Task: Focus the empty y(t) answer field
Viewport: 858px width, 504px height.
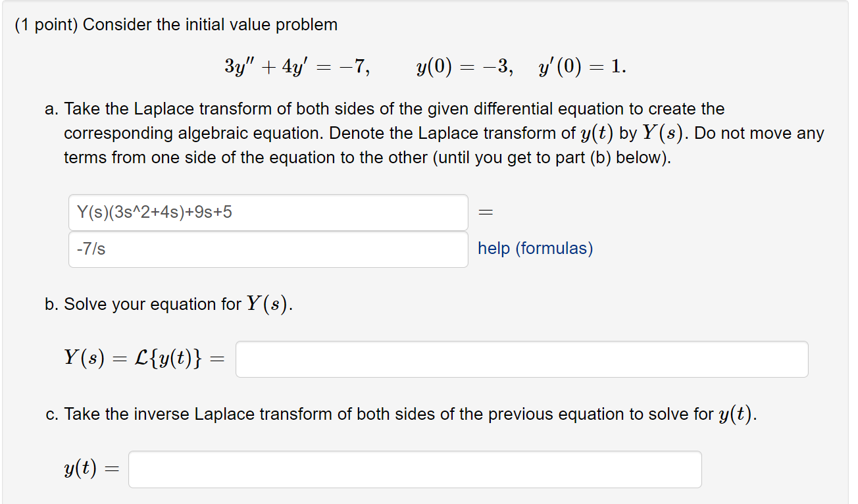Action: 415,469
